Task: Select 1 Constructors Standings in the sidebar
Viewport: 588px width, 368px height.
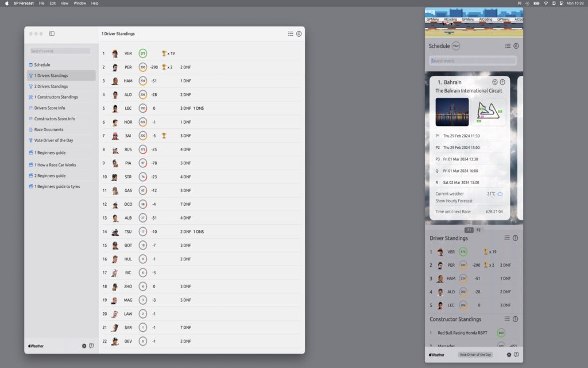Action: click(62, 97)
